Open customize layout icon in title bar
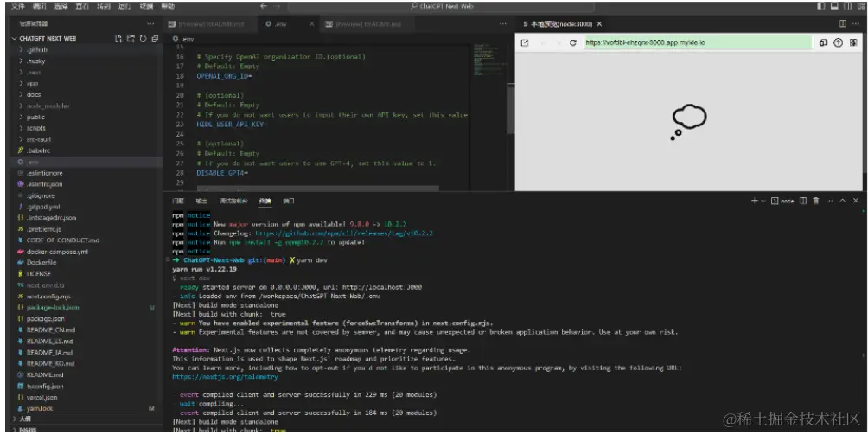868x435 pixels. tap(861, 6)
